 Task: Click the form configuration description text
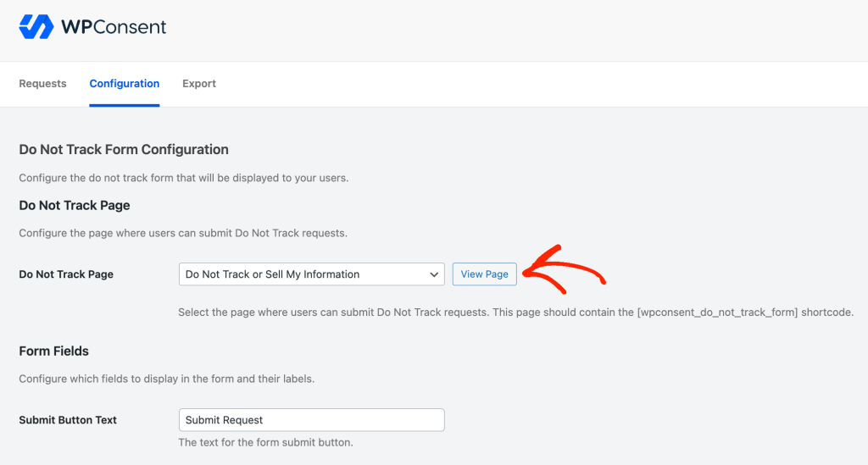[x=184, y=178]
